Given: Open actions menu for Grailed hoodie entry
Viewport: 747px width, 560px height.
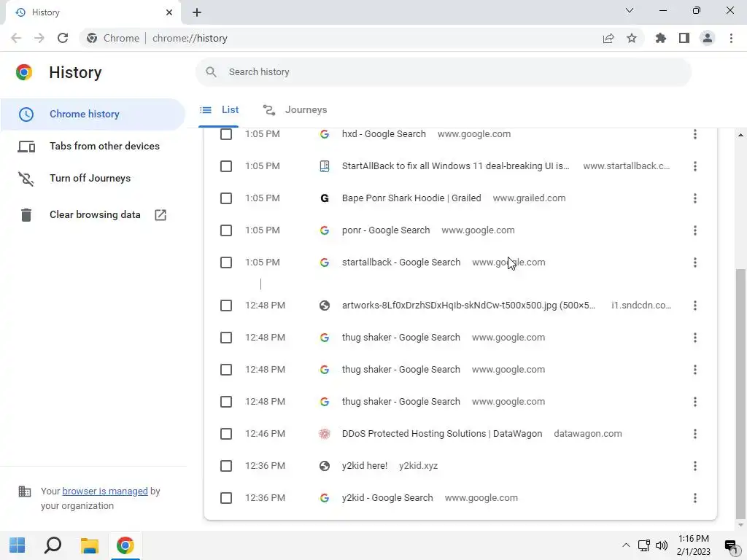Looking at the screenshot, I should click(x=695, y=198).
